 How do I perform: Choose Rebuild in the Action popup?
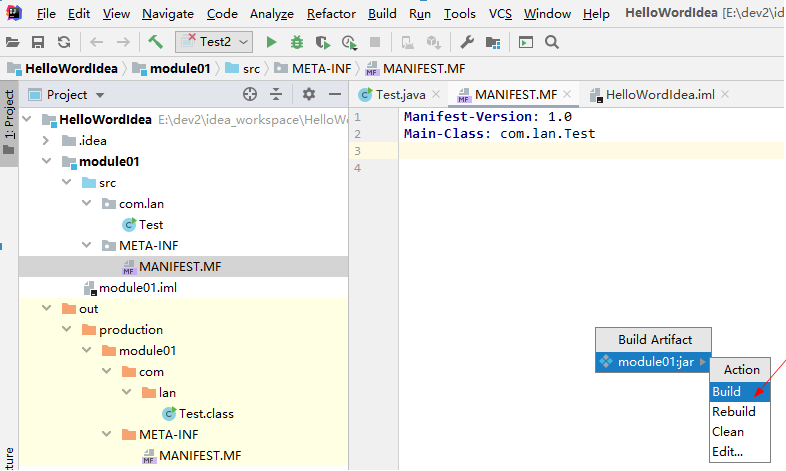coord(740,411)
